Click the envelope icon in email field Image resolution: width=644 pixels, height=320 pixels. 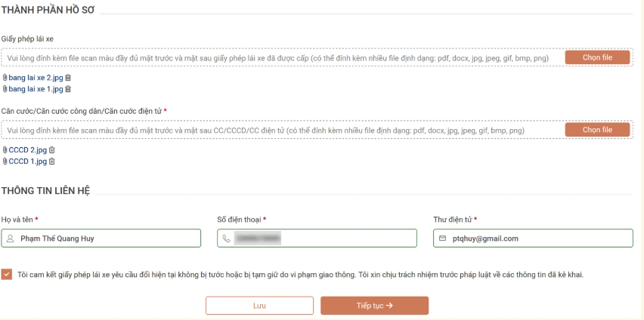pos(442,238)
